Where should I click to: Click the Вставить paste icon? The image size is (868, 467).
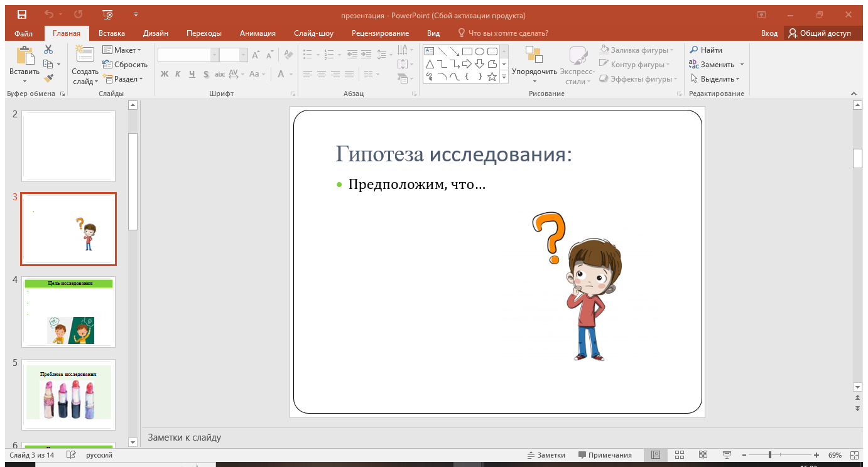(25, 55)
